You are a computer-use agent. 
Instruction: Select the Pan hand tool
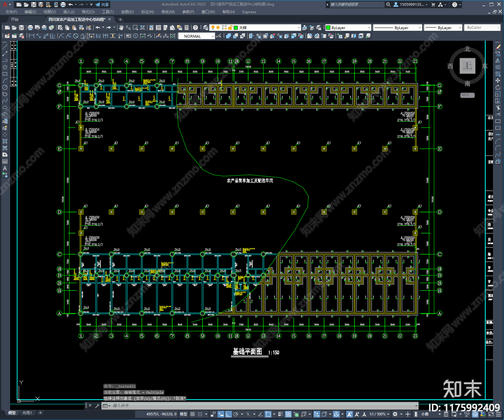tap(121, 28)
